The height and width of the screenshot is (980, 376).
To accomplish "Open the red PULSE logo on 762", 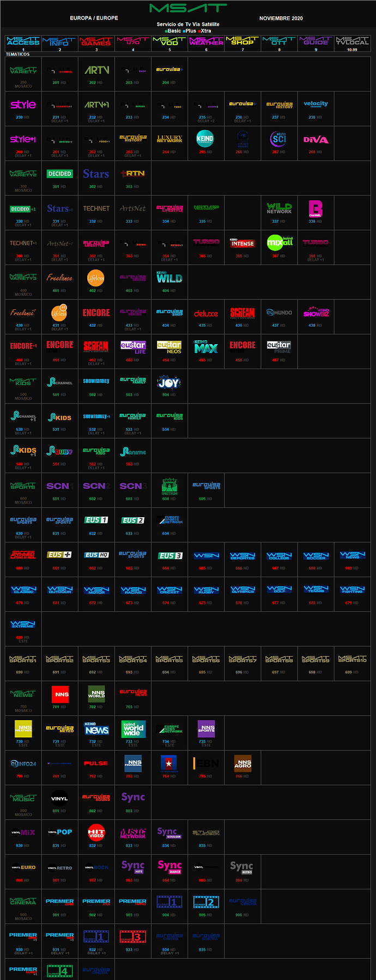I will [x=96, y=763].
